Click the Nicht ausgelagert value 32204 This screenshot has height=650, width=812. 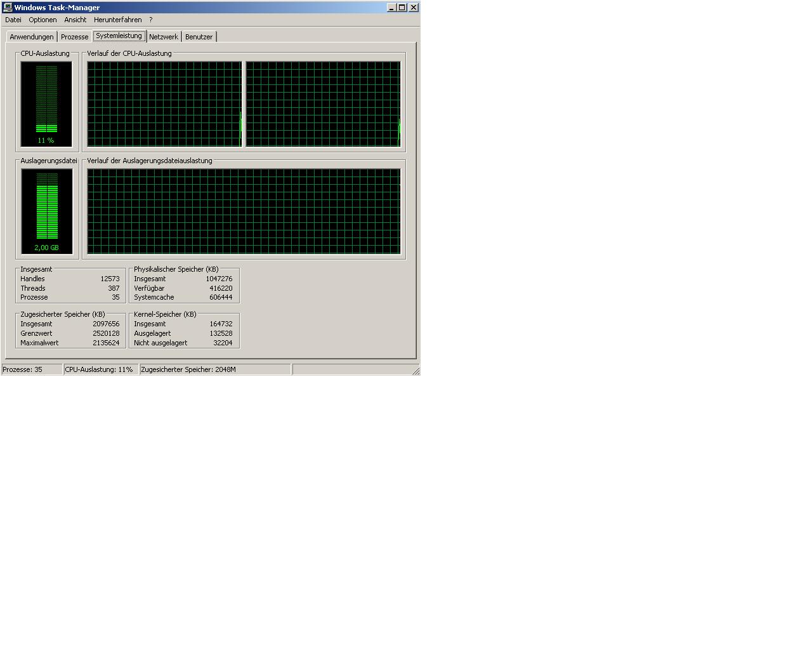point(223,343)
